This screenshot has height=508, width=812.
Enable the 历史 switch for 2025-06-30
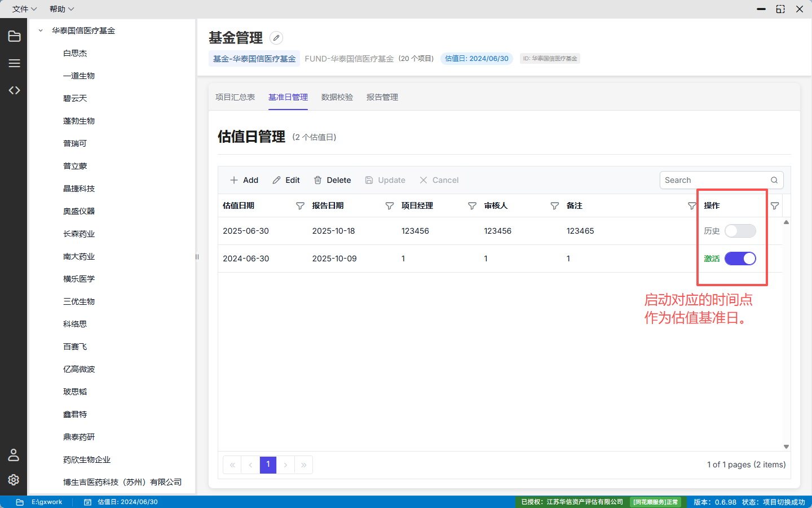(740, 231)
